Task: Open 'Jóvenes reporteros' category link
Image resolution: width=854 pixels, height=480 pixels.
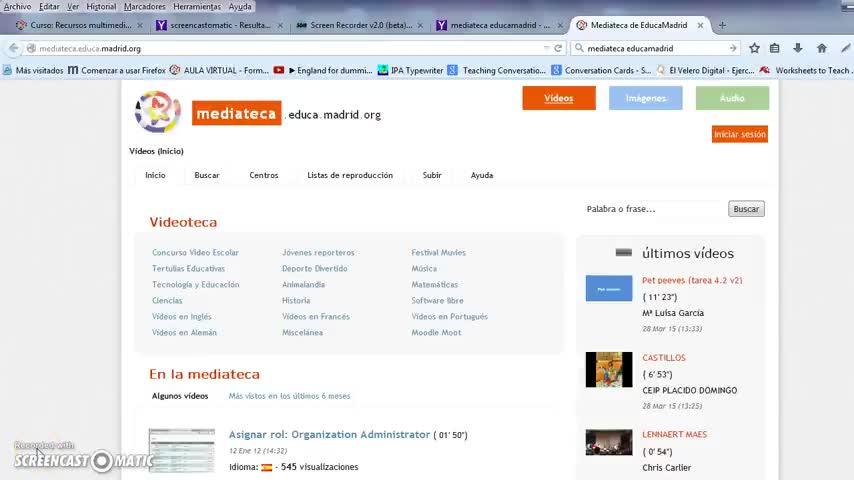Action: tap(318, 252)
